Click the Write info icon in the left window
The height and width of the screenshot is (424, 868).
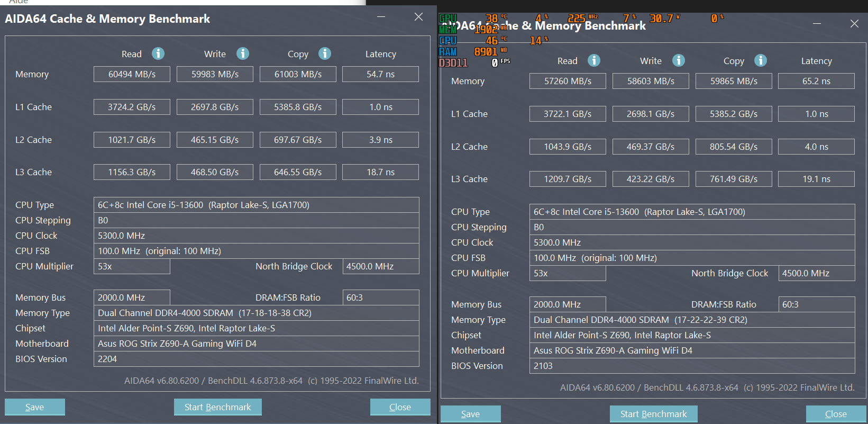242,53
